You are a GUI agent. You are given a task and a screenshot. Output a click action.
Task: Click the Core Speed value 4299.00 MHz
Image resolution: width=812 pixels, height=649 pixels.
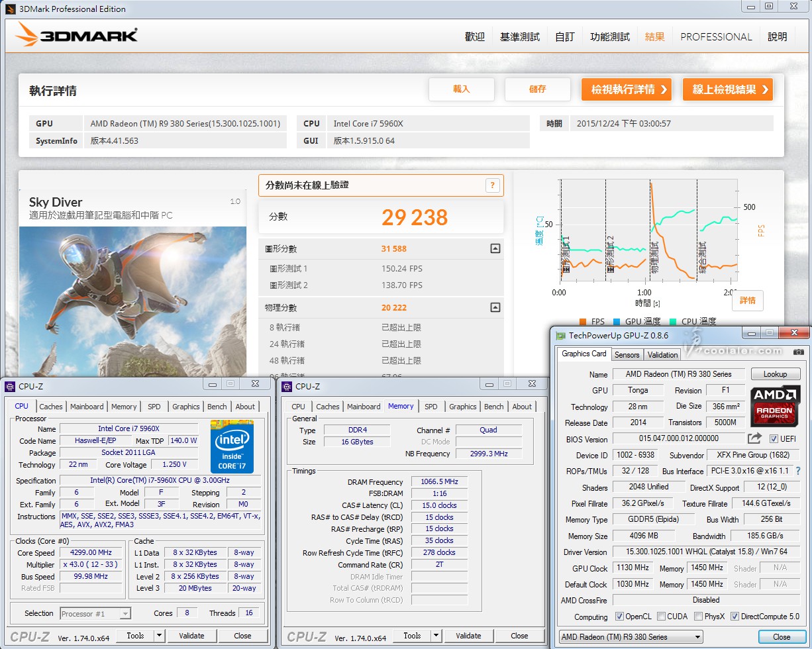tap(91, 552)
